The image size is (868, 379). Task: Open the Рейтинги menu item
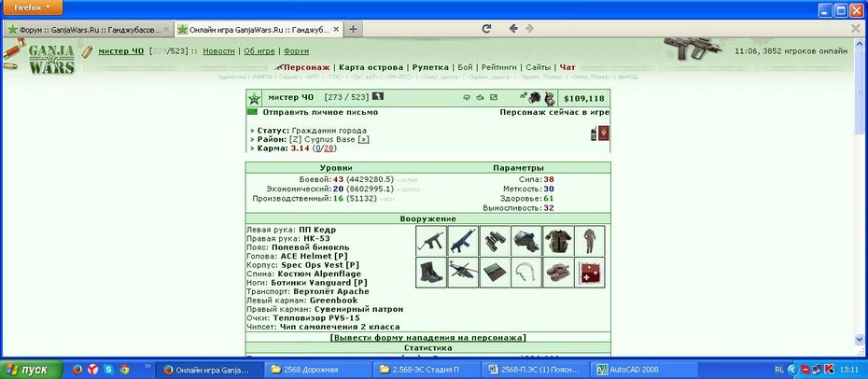click(499, 67)
